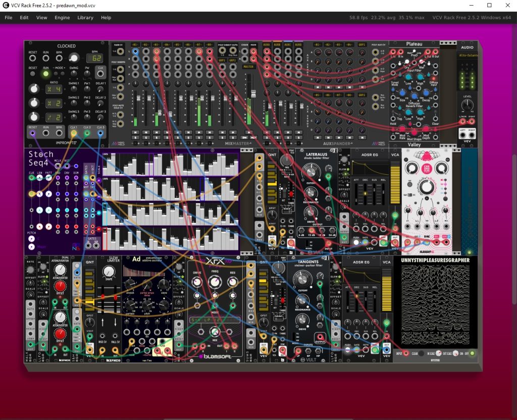
Task: Select the Tangents CUTOFF knob
Action: [302, 279]
